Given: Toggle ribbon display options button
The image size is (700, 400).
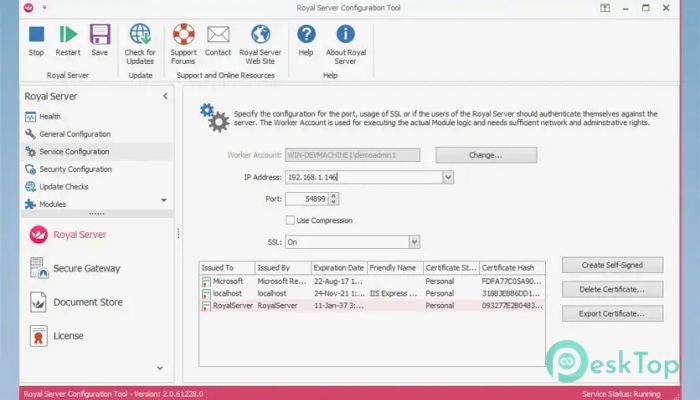Looking at the screenshot, I should point(605,8).
